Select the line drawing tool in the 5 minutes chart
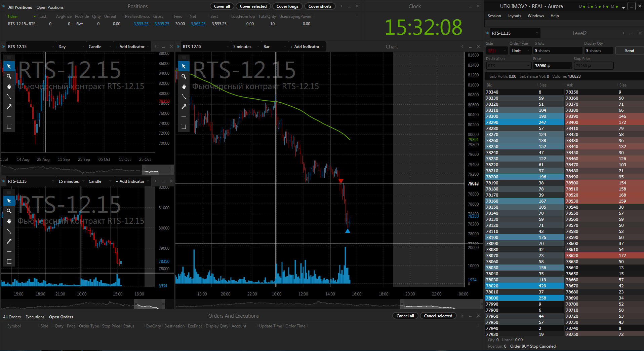Viewport: 644px width, 351px height. tap(184, 97)
